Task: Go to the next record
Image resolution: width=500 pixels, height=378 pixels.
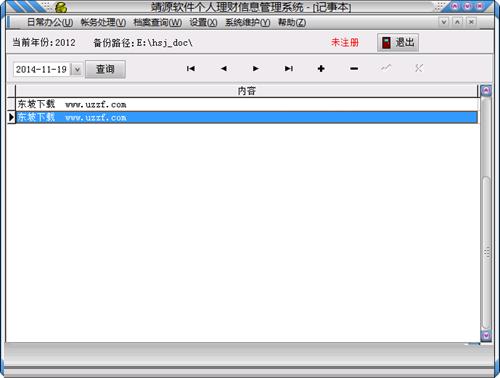Action: 256,69
